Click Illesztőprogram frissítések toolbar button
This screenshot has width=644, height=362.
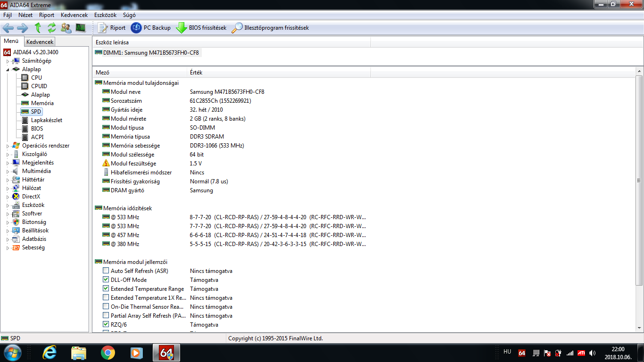(271, 28)
